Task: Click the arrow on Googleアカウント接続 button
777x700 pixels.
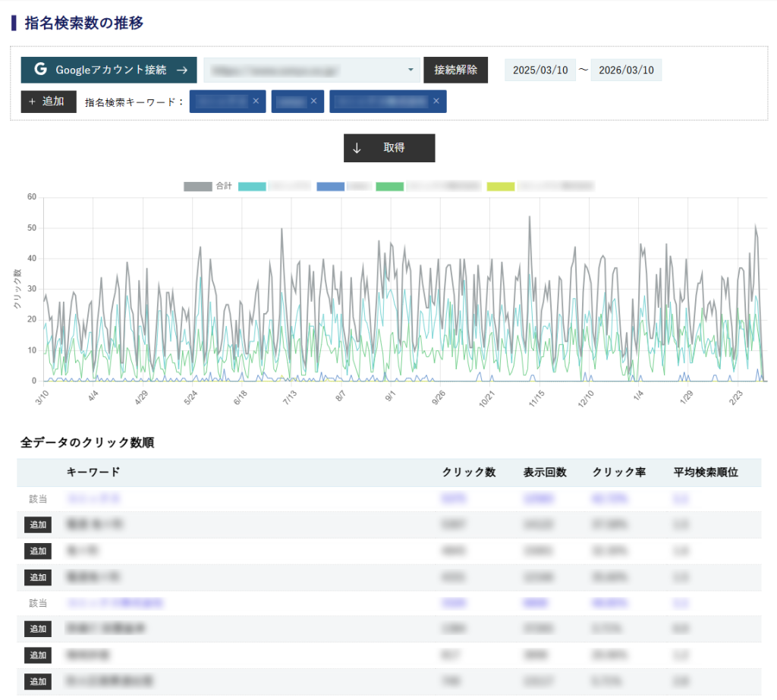Action: [x=181, y=70]
